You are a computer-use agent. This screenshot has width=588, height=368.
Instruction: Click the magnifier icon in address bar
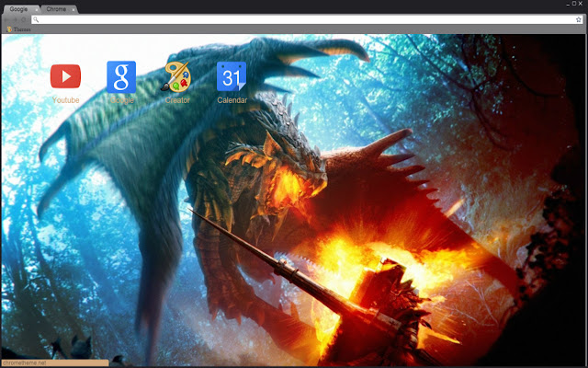click(36, 19)
